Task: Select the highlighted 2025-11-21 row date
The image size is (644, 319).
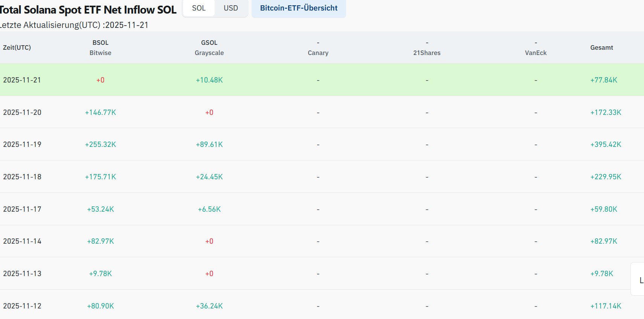Action: click(22, 80)
